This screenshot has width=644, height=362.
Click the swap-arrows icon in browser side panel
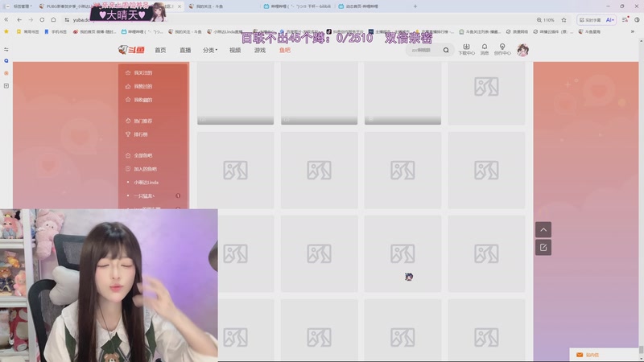(x=6, y=49)
